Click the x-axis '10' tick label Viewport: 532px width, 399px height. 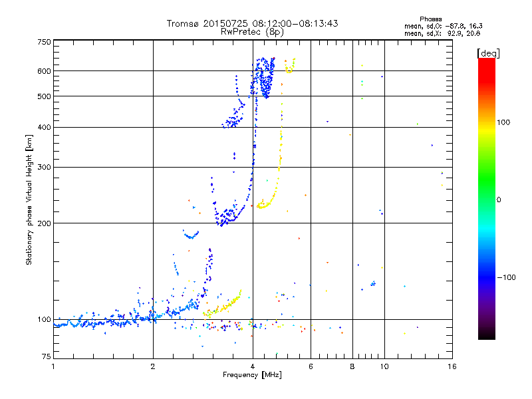coord(384,366)
